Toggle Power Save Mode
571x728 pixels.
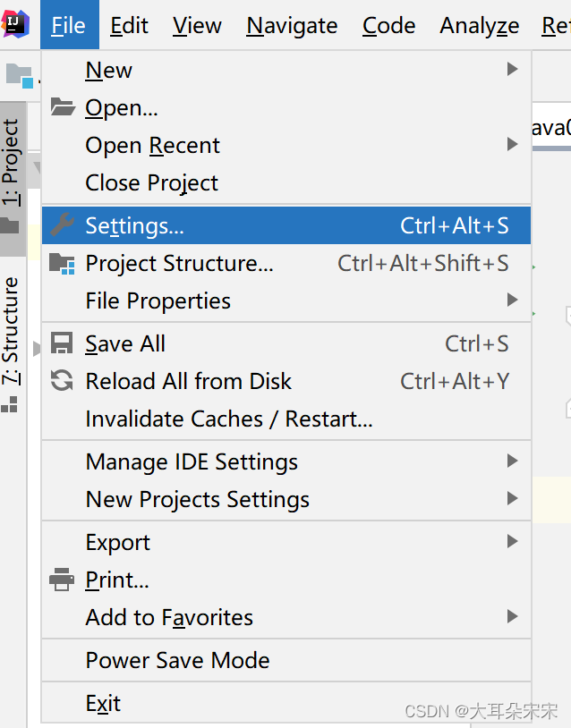[x=177, y=660]
